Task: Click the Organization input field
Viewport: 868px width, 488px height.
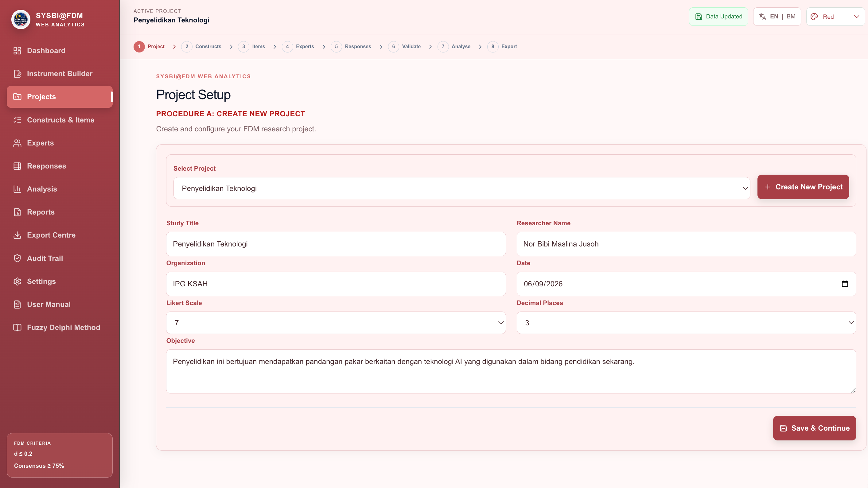Action: click(x=336, y=284)
